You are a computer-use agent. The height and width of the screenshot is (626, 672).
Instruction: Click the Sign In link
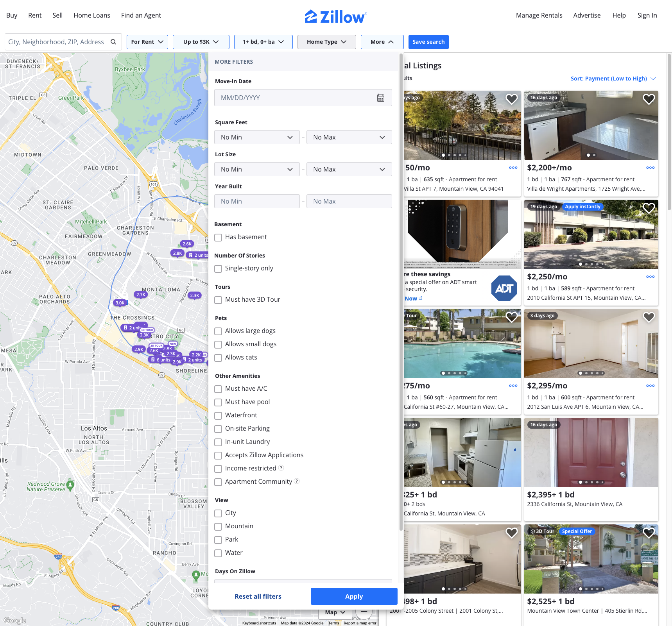coord(647,15)
